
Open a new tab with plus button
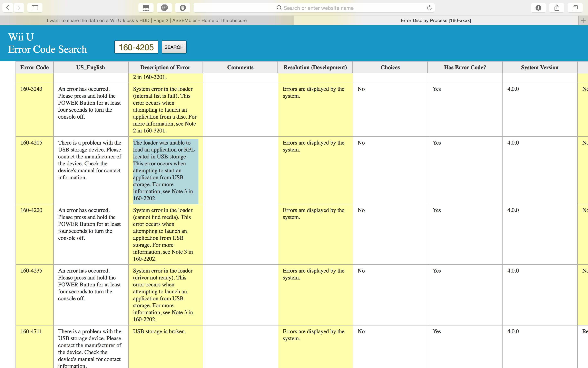[583, 21]
